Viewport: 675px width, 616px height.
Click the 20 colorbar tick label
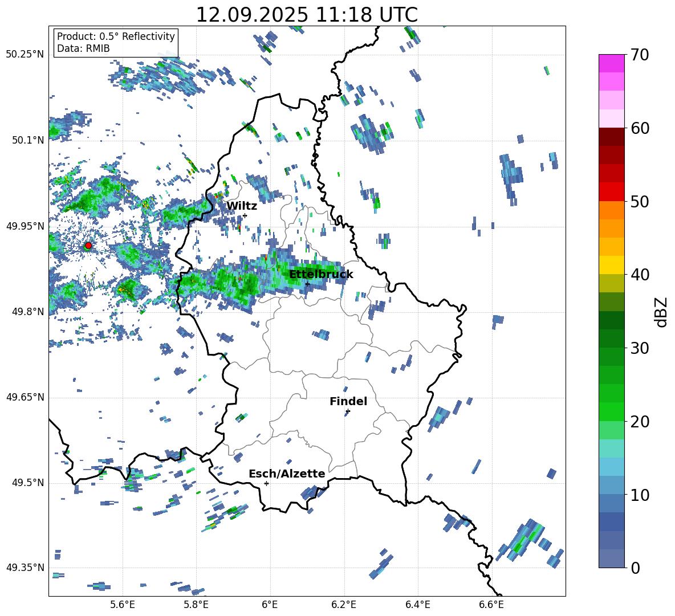pos(640,422)
